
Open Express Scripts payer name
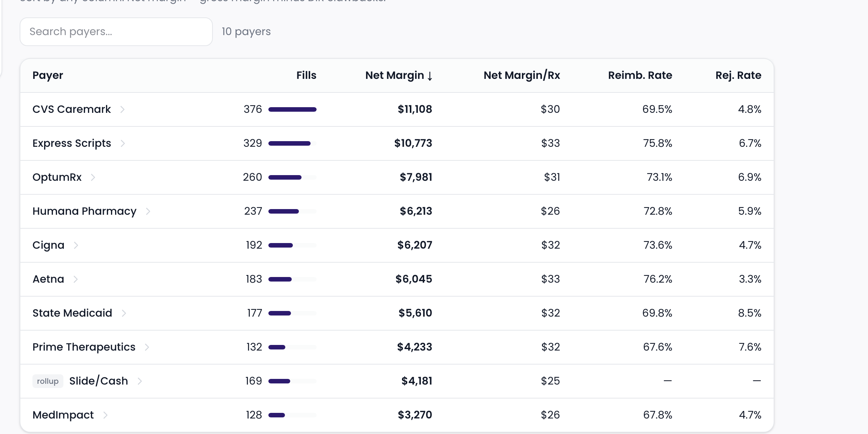pos(72,143)
